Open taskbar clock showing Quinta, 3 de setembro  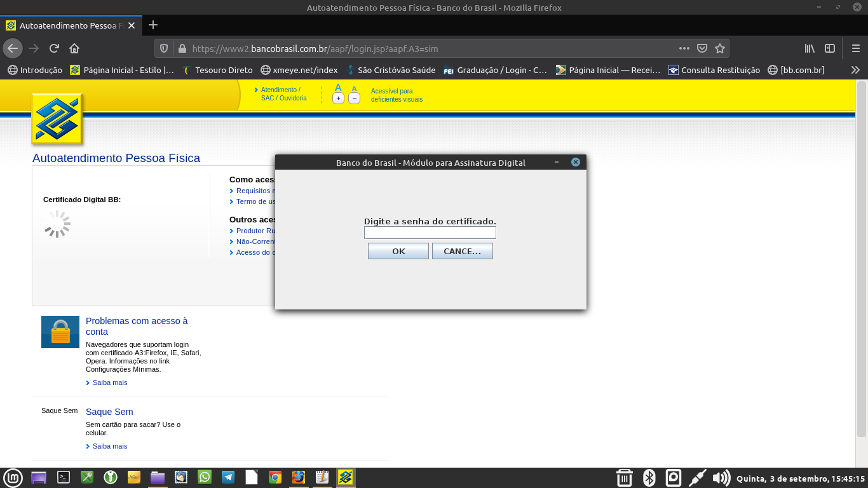point(800,478)
